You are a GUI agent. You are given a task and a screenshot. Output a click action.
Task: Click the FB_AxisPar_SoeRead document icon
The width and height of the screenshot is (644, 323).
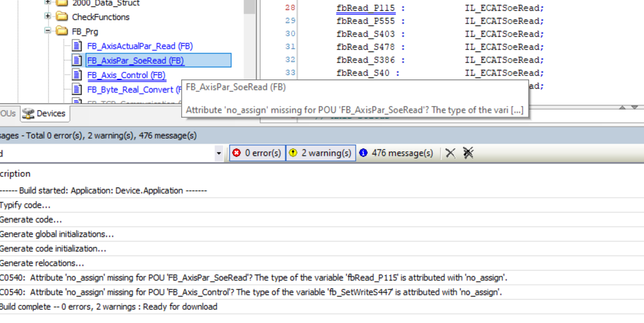pyautogui.click(x=77, y=61)
